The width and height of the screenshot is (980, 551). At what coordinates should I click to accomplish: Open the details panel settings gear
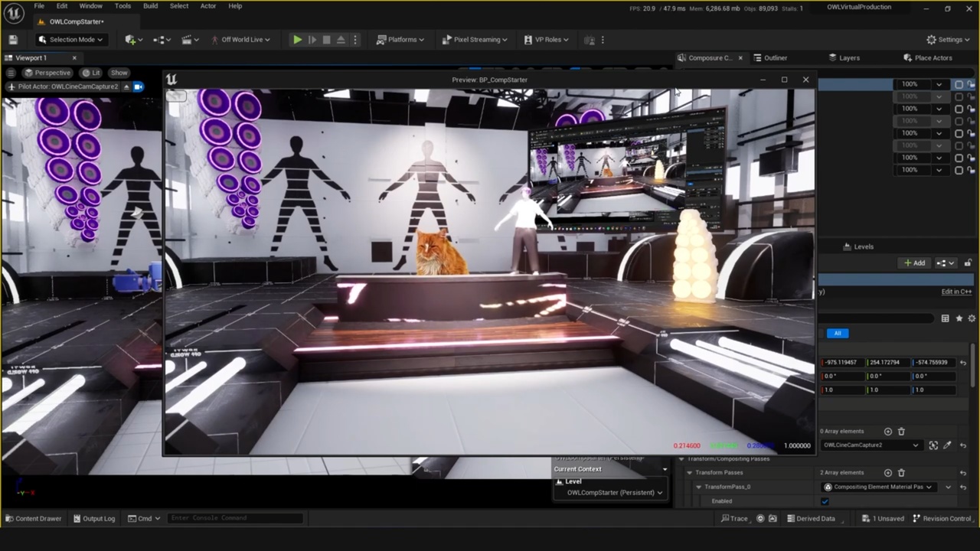(x=972, y=318)
